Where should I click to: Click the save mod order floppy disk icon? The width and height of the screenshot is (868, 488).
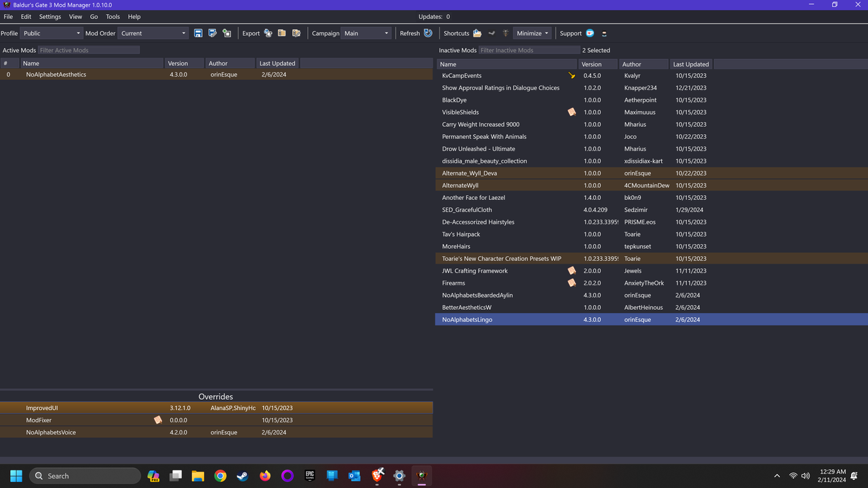coord(198,33)
